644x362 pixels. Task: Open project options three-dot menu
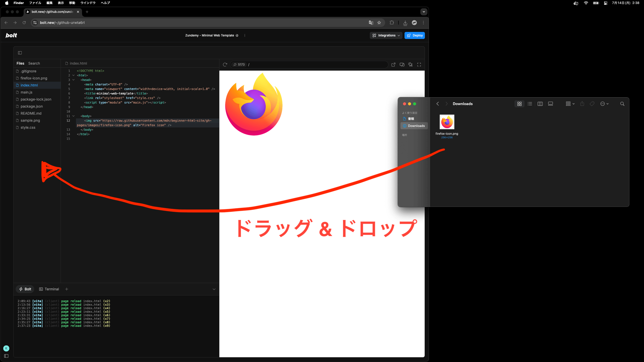click(x=245, y=35)
